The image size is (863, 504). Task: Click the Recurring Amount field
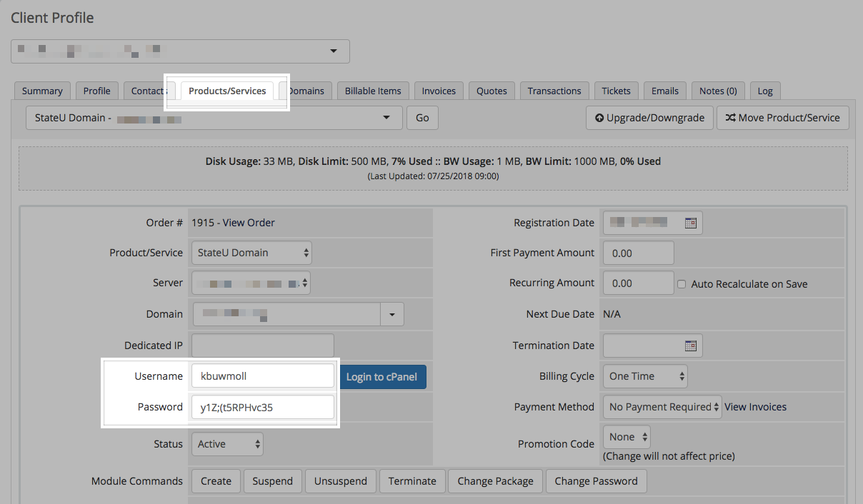(x=639, y=283)
